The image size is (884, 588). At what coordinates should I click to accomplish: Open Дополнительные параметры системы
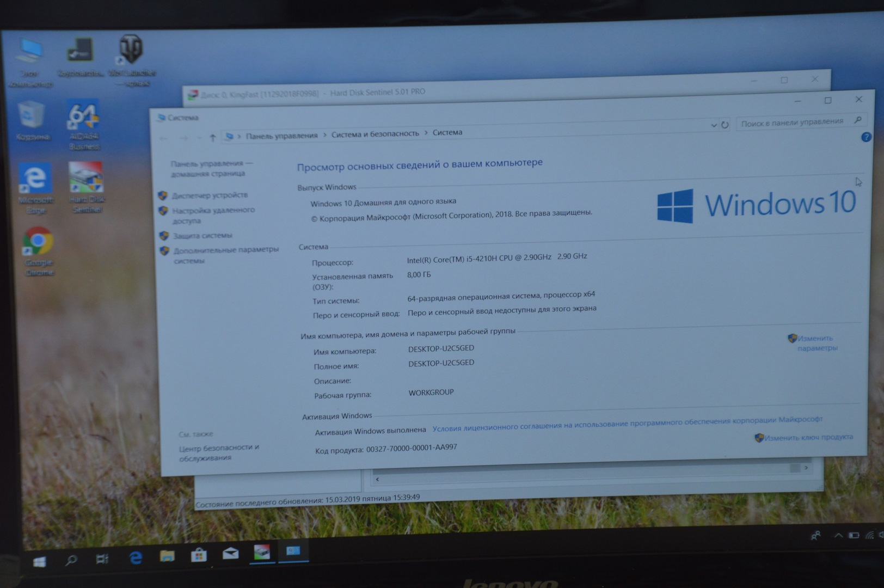coord(226,255)
